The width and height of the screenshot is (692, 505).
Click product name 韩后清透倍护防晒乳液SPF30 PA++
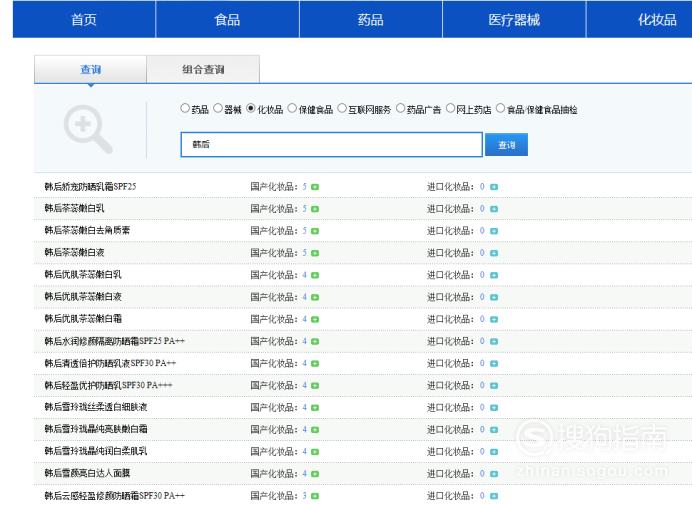(x=110, y=363)
